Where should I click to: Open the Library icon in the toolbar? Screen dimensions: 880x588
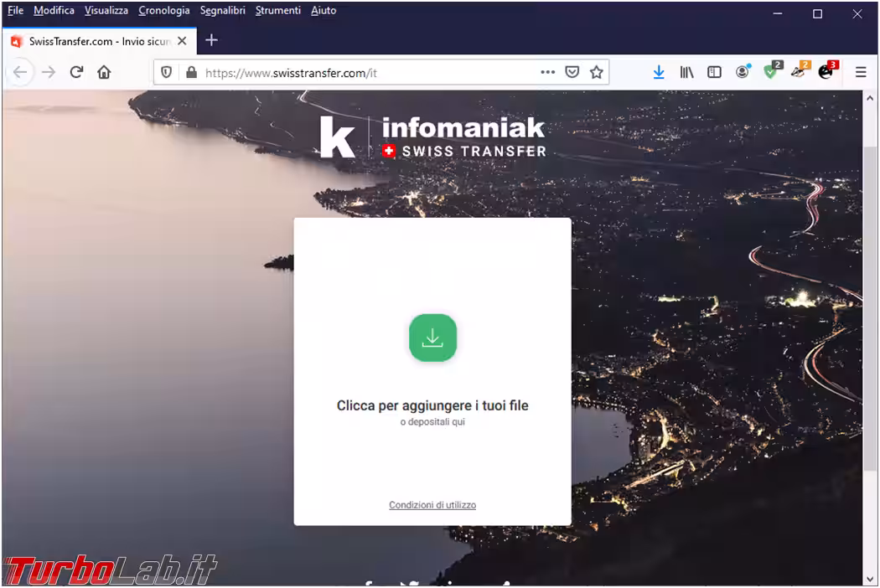[686, 72]
